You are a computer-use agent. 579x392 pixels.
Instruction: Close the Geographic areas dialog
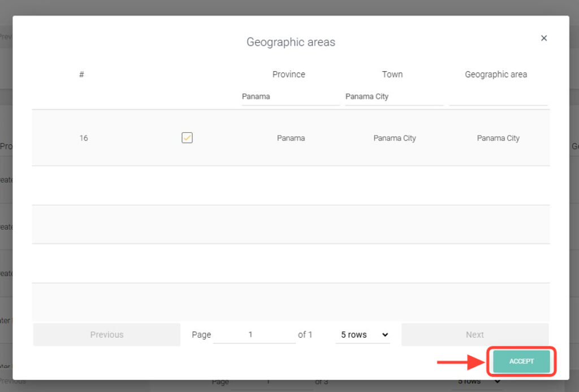pos(544,38)
